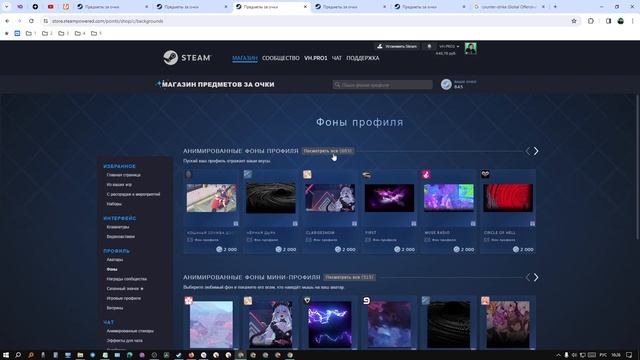Open ЧАТ in the Steam header
This screenshot has width=640, height=360.
coord(337,58)
